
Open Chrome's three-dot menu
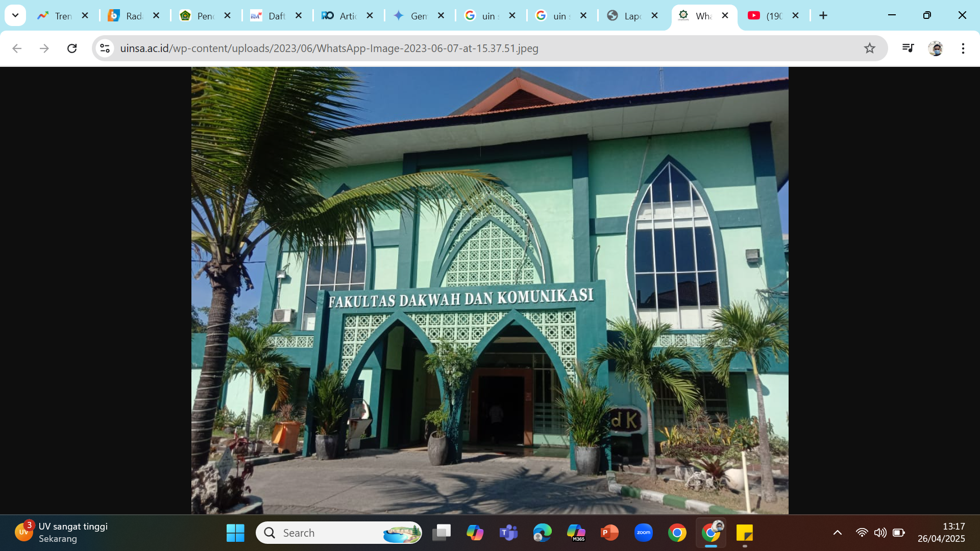[x=964, y=48]
